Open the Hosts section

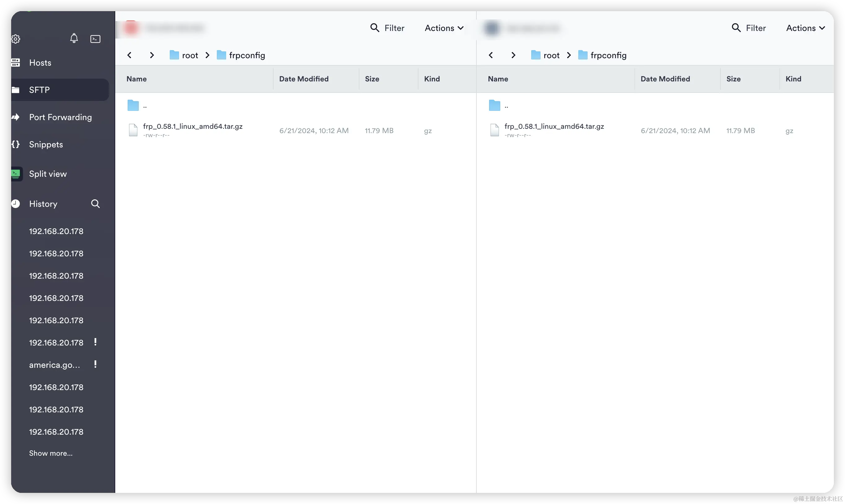[x=40, y=63]
